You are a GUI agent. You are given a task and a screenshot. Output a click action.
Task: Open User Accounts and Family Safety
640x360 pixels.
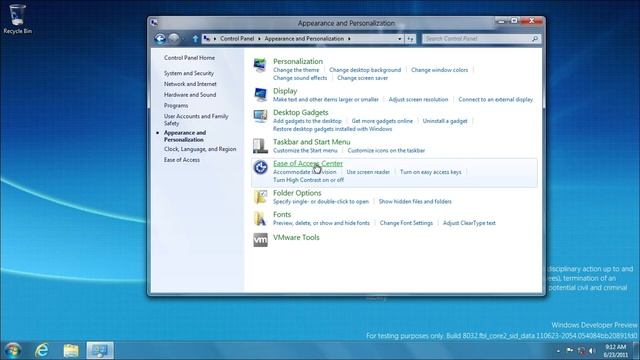tap(196, 120)
